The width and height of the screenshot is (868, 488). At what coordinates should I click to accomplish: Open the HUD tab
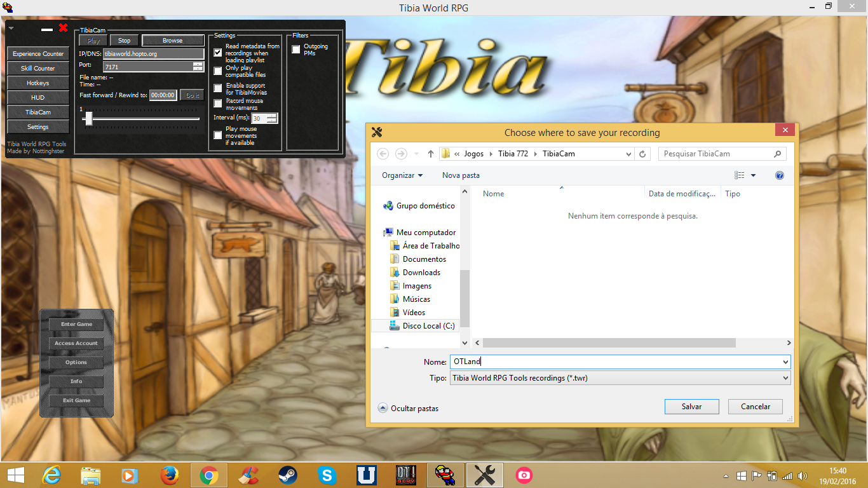coord(38,98)
